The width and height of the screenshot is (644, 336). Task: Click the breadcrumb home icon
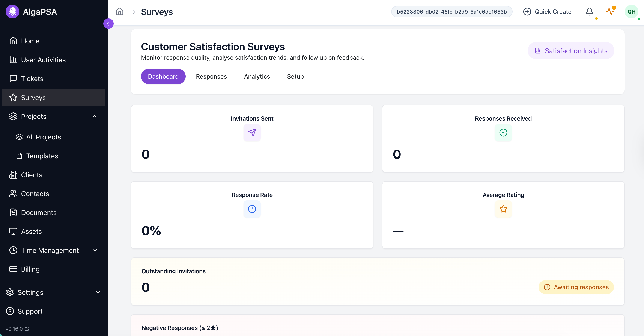119,12
